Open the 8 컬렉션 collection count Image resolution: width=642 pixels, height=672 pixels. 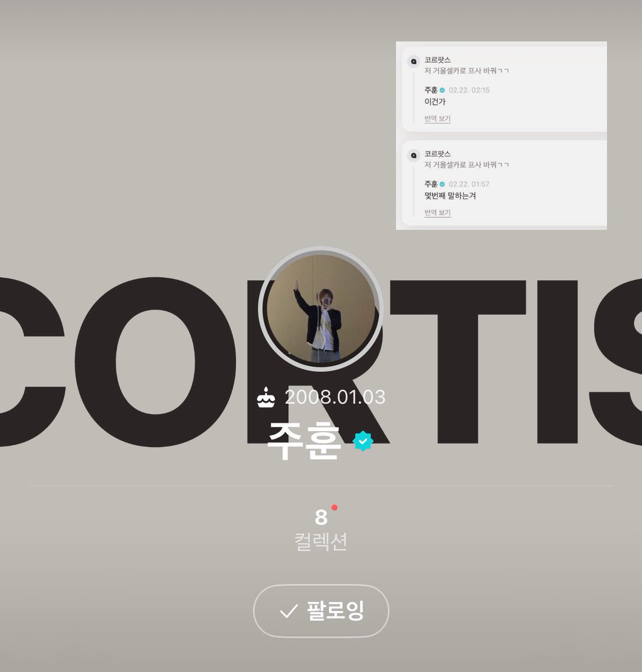click(321, 529)
